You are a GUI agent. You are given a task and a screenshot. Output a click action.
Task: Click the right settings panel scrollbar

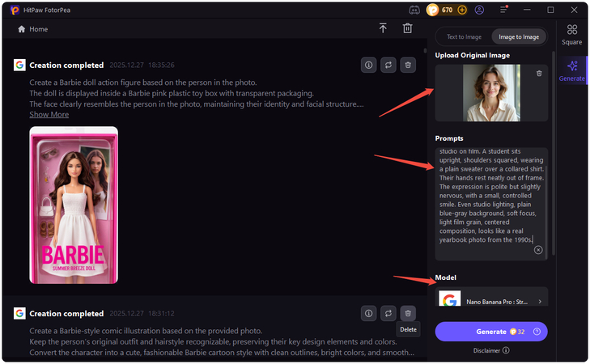point(553,154)
